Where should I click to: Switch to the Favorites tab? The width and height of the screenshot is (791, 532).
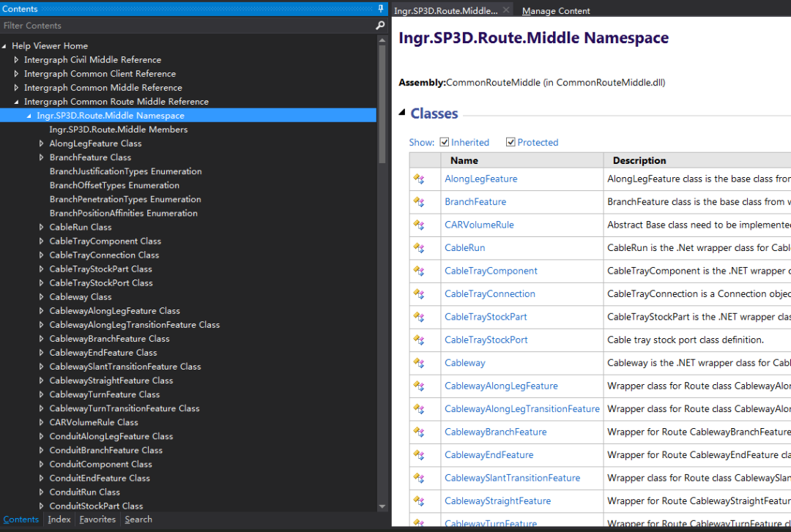[97, 520]
